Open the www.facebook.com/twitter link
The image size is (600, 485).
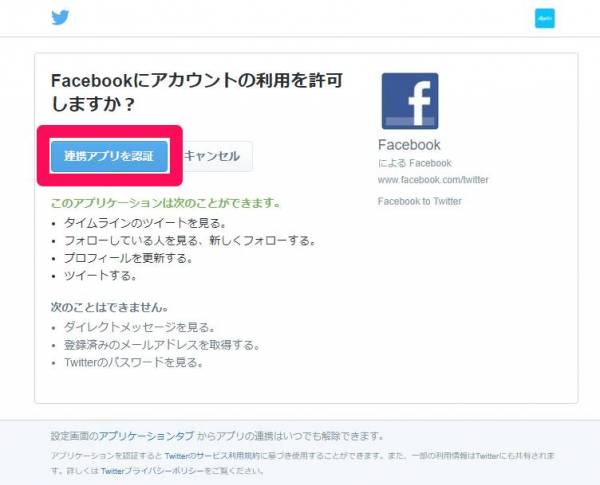pos(433,180)
